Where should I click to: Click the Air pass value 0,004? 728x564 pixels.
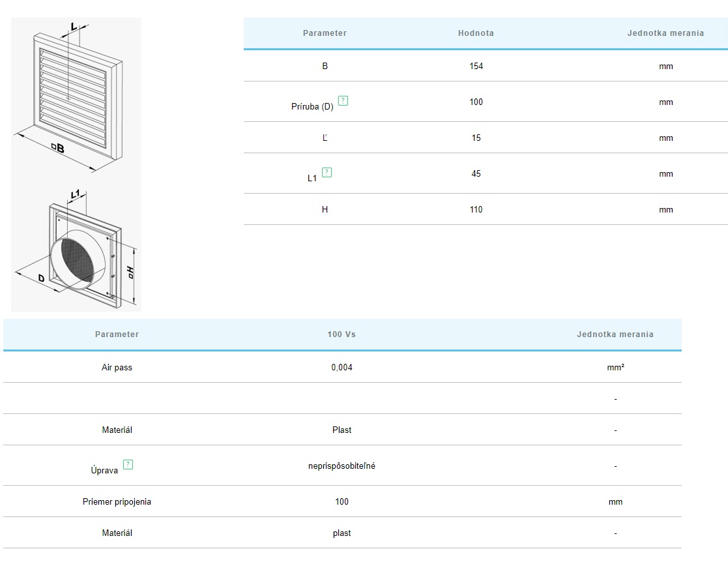pos(342,368)
